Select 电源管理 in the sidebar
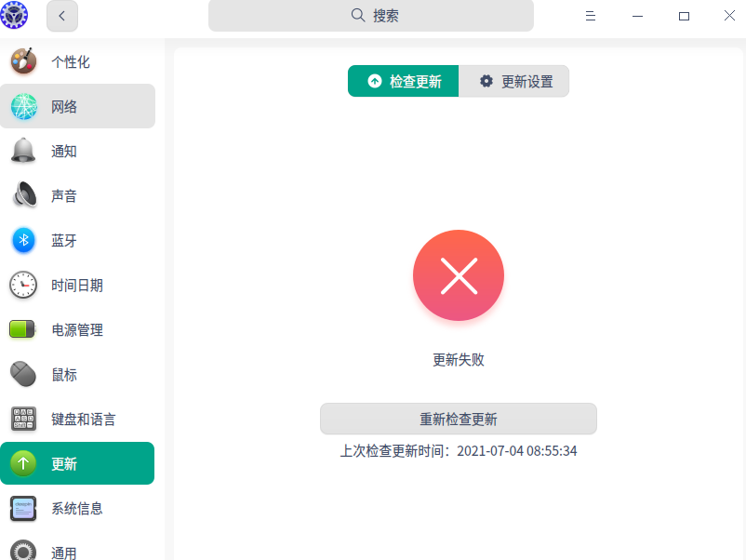The image size is (746, 560). pyautogui.click(x=77, y=329)
